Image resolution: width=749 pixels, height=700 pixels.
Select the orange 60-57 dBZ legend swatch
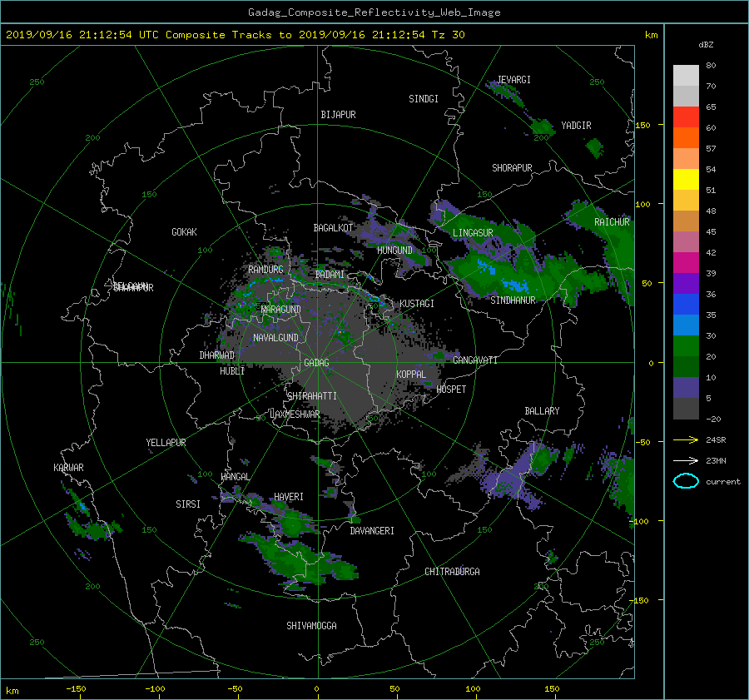686,138
